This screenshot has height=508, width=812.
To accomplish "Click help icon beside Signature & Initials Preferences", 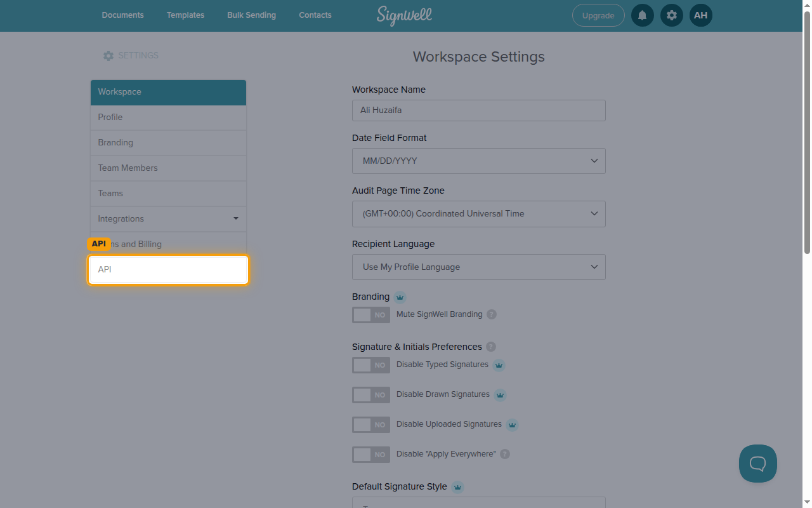I will (x=490, y=347).
